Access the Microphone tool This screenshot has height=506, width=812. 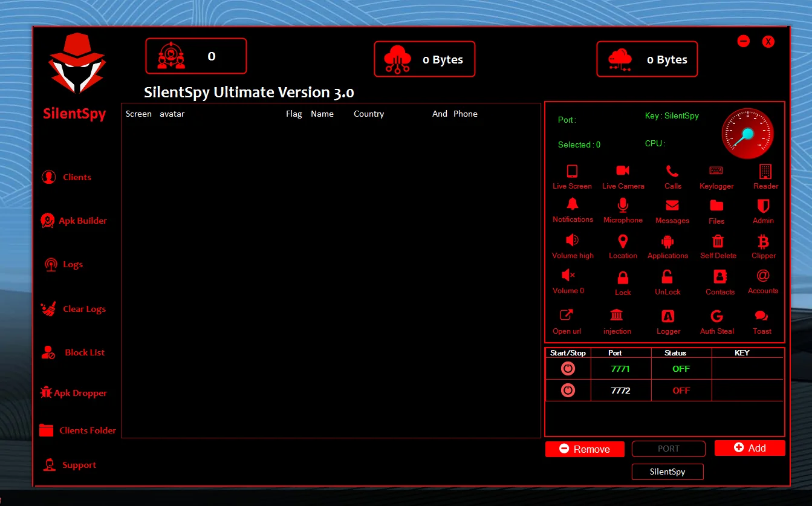[623, 210]
